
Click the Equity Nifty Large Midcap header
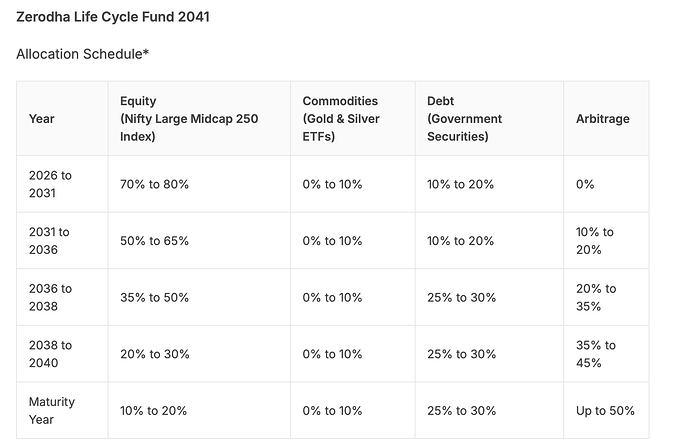click(189, 119)
